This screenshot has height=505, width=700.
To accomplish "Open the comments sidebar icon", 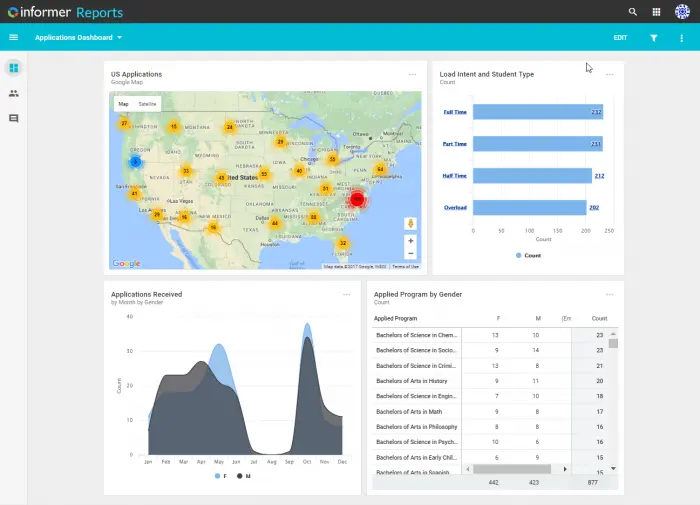I will point(14,118).
